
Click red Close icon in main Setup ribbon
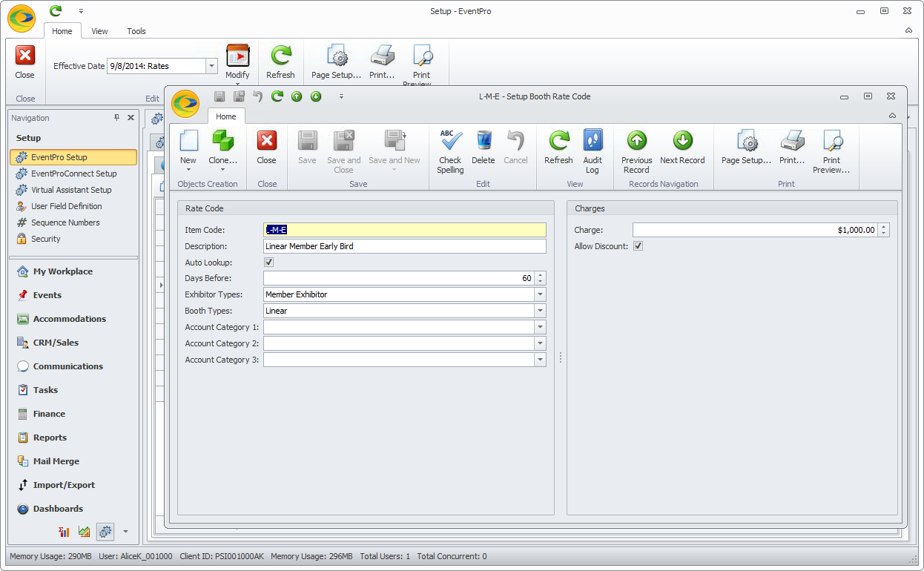pos(25,56)
